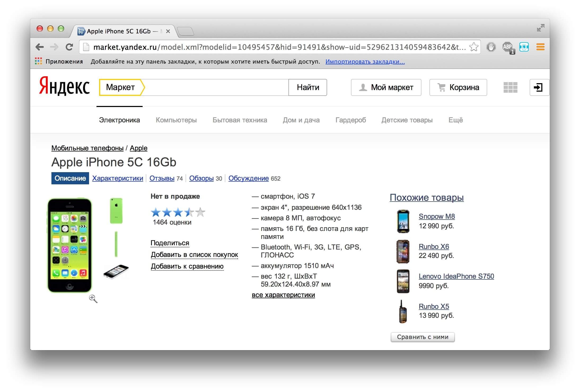580x392 pixels.
Task: Click the Нет в продаже text
Action: [175, 196]
